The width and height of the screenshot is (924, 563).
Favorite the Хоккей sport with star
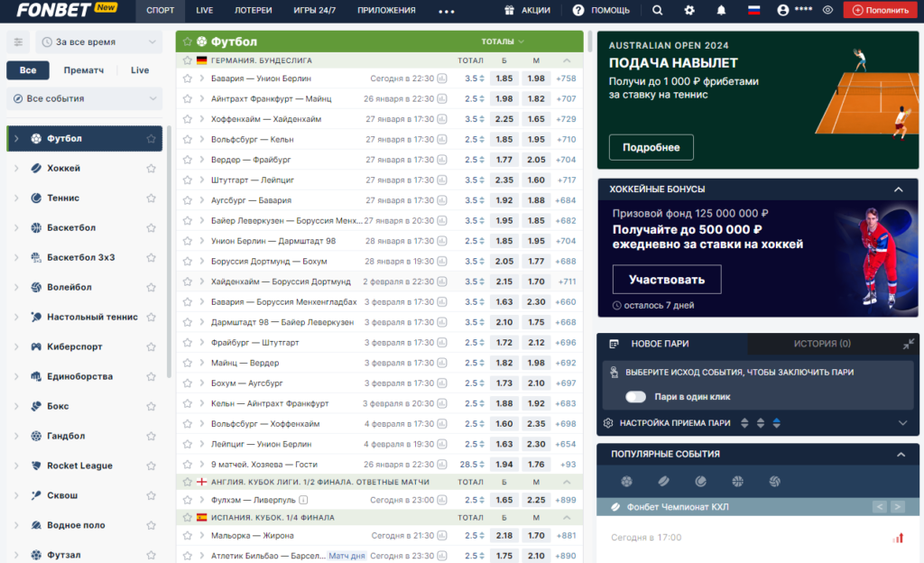tap(151, 169)
